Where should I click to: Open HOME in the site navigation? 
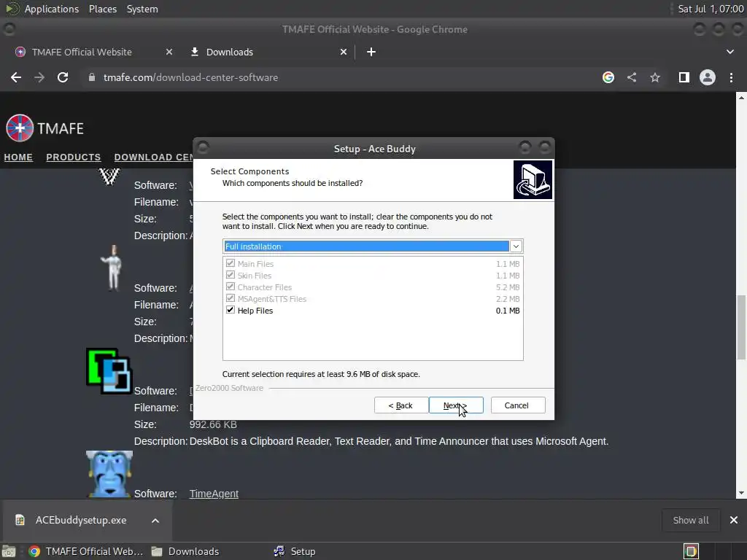tap(18, 157)
